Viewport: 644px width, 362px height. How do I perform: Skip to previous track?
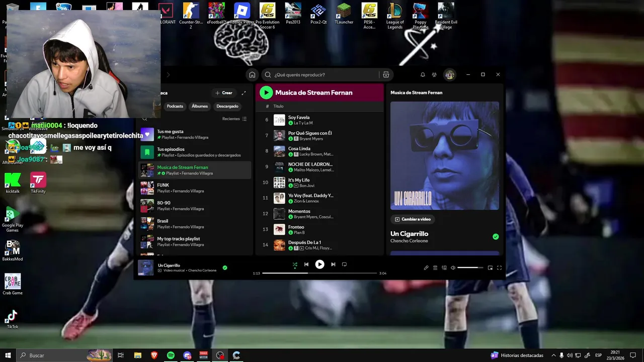(x=306, y=264)
